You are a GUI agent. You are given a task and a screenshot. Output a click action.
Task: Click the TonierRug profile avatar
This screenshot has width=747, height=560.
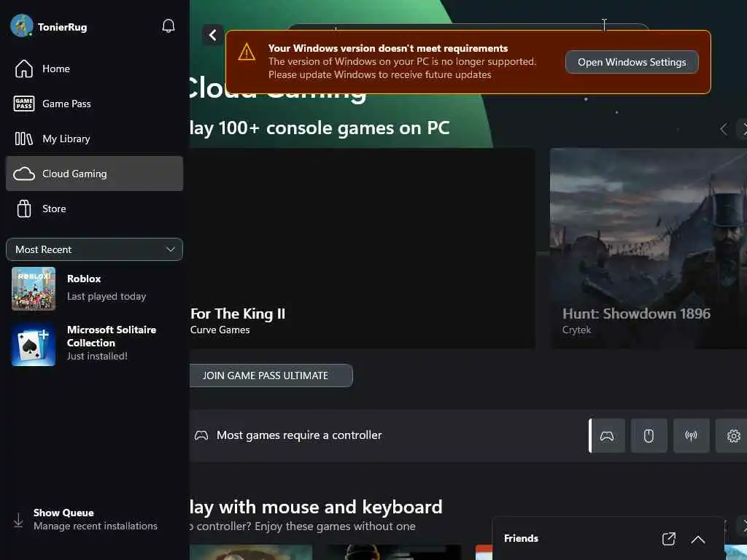coord(21,26)
